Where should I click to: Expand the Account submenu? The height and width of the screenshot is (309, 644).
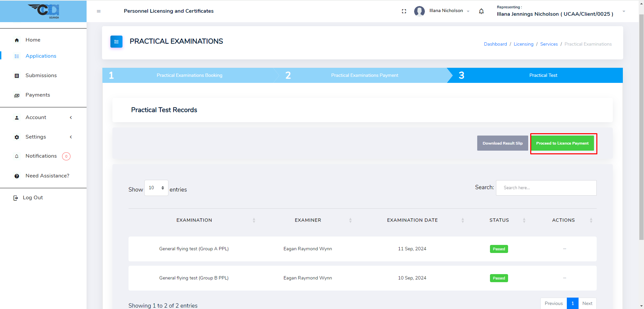pyautogui.click(x=36, y=117)
